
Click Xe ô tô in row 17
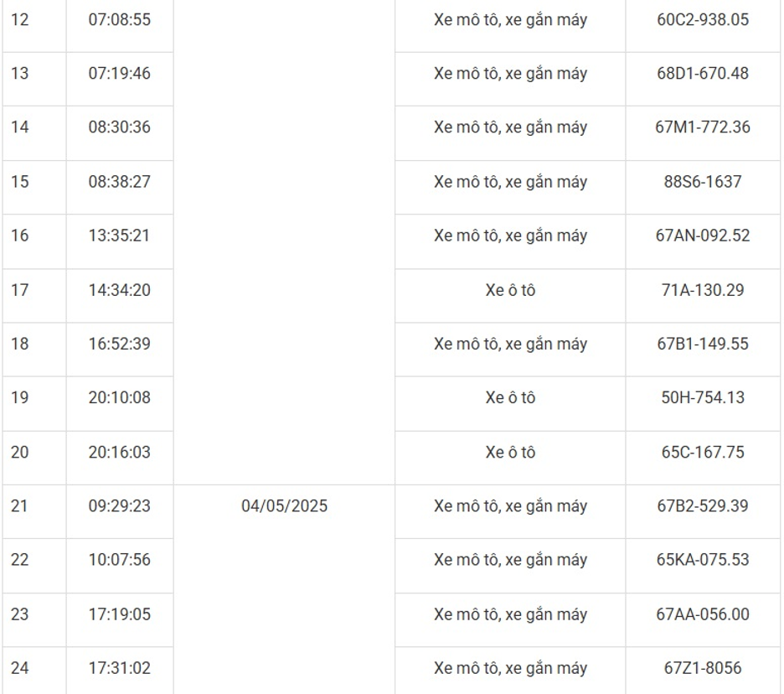[x=510, y=290]
